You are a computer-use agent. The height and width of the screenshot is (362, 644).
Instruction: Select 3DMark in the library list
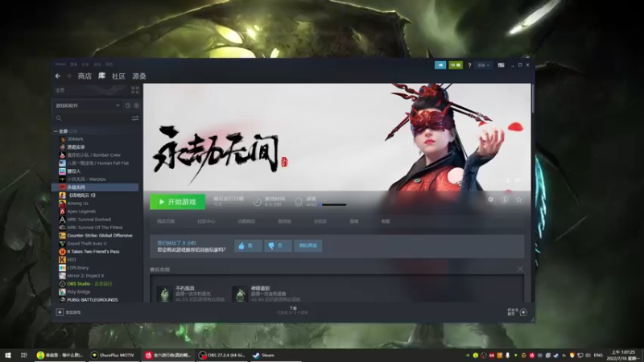click(75, 139)
